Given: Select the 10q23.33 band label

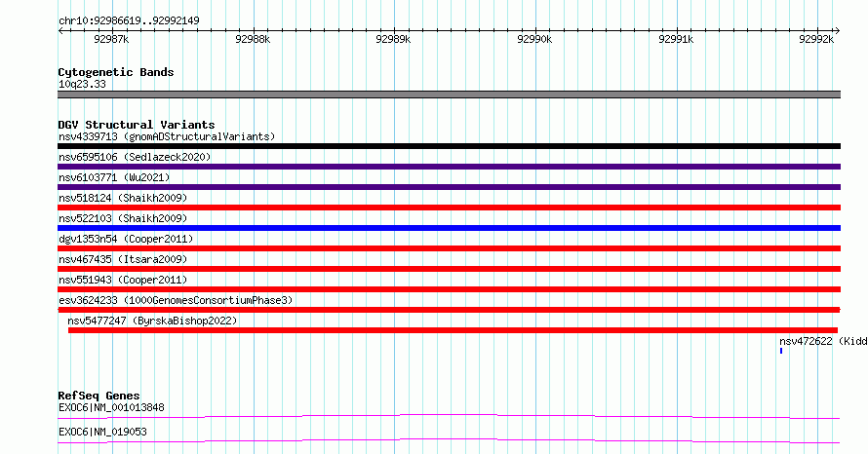Looking at the screenshot, I should (x=82, y=84).
